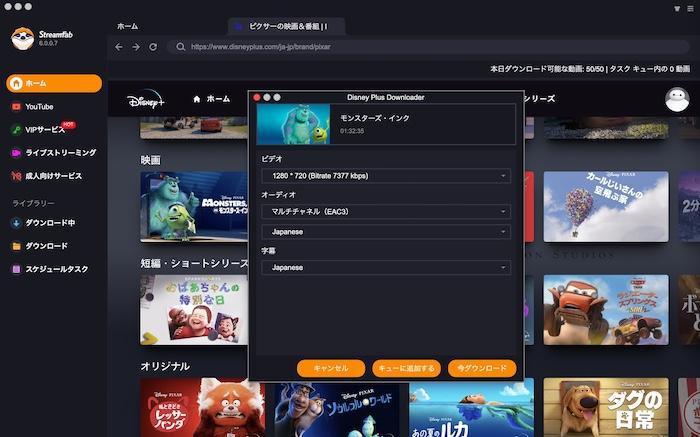
Task: Click the search icon in address bar
Action: tap(180, 47)
